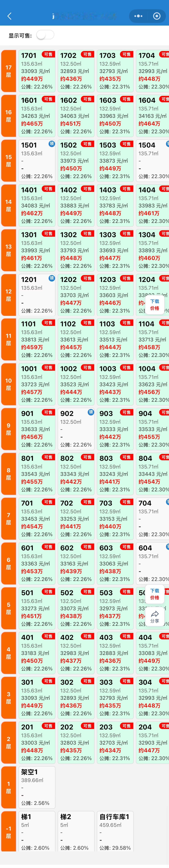Tap the 可售 badge on unit 802
Image resolution: width=169 pixels, height=868 pixels.
click(87, 457)
